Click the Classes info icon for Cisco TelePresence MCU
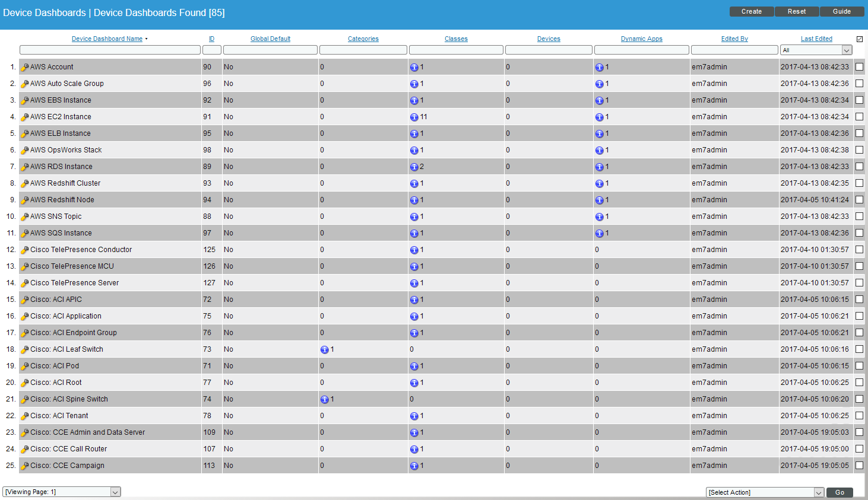This screenshot has width=868, height=500. point(414,266)
